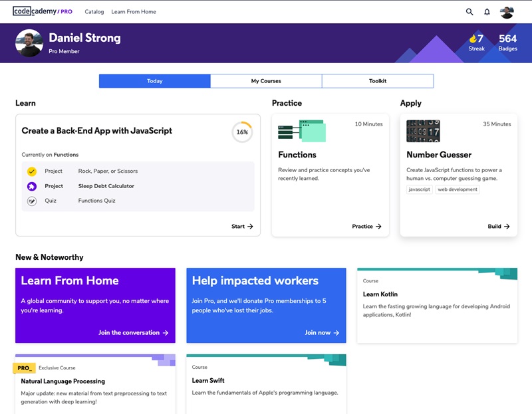
Task: Click Practice on the Functions card
Action: tap(367, 226)
